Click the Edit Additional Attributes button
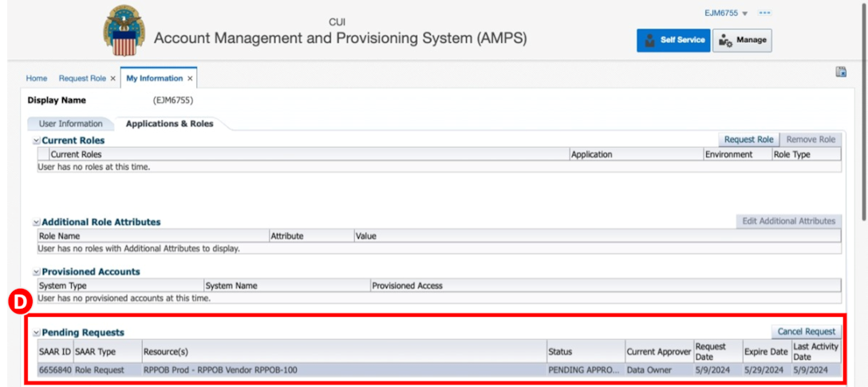868x387 pixels. pos(789,221)
